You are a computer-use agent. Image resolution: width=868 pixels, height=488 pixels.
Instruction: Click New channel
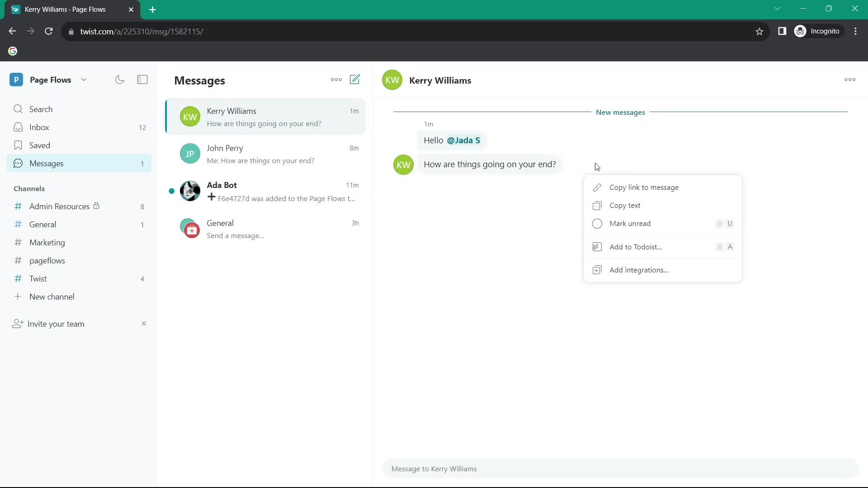[x=79, y=297]
